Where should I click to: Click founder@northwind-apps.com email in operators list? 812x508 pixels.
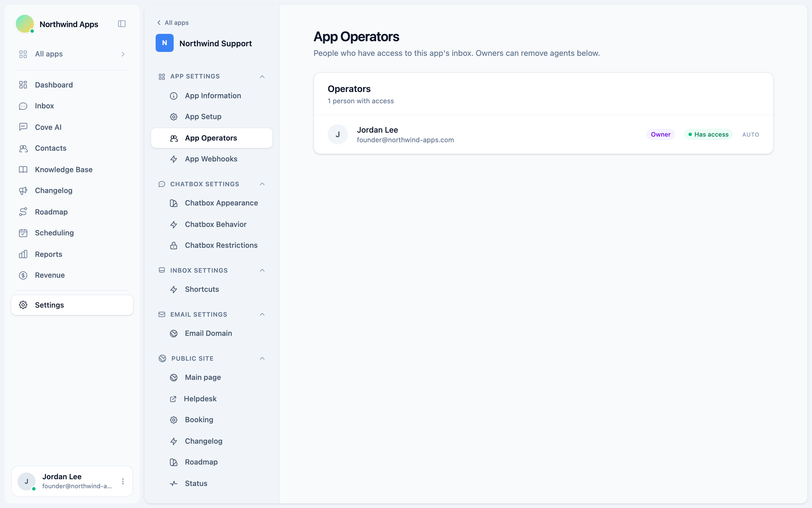click(405, 140)
